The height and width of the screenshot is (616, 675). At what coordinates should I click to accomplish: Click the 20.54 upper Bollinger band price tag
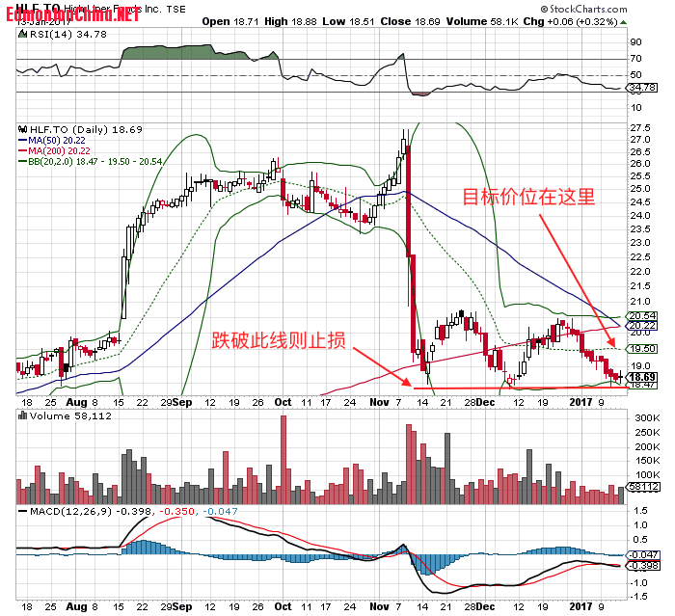tap(642, 316)
